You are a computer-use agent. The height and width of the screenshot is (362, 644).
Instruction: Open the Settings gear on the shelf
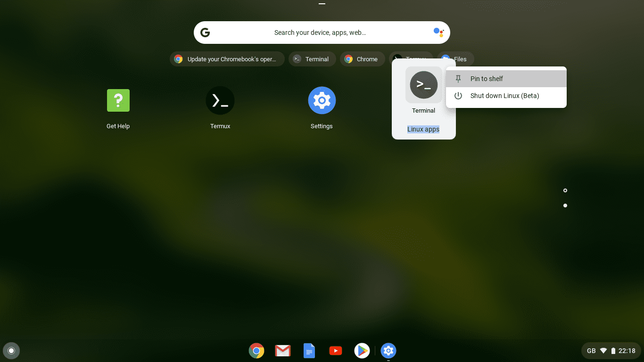tap(388, 351)
